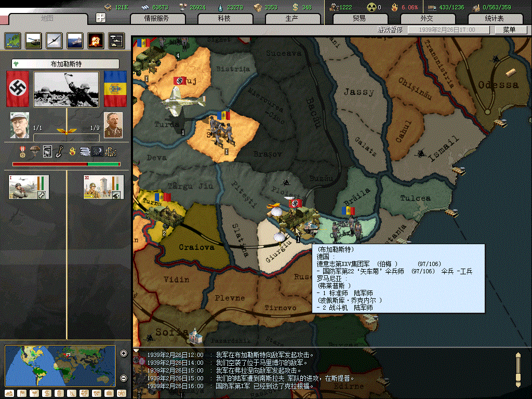532x399 pixels.
Task: Select the Romanian infantry division card
Action: coord(103,187)
